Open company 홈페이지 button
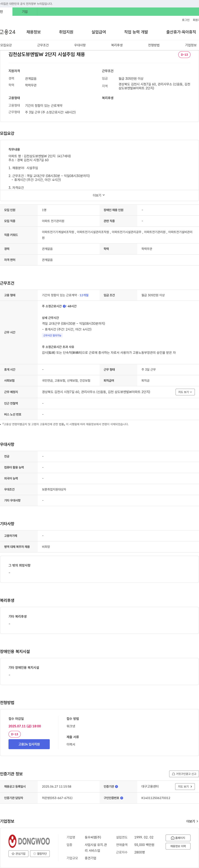 point(178,838)
